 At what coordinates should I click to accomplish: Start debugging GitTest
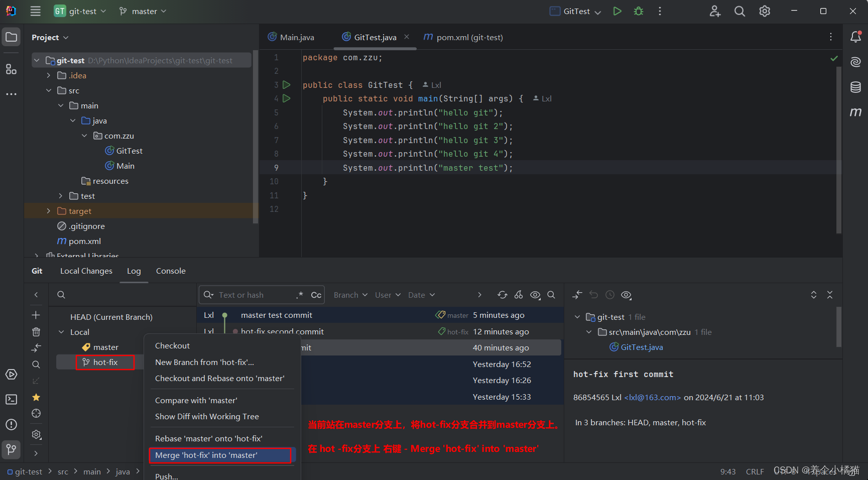(x=639, y=11)
